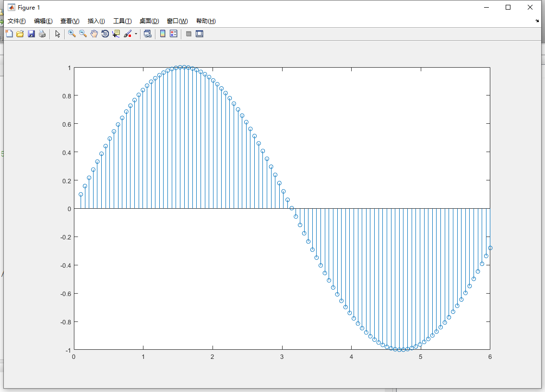Save the figure with the floppy disk icon

pos(31,34)
